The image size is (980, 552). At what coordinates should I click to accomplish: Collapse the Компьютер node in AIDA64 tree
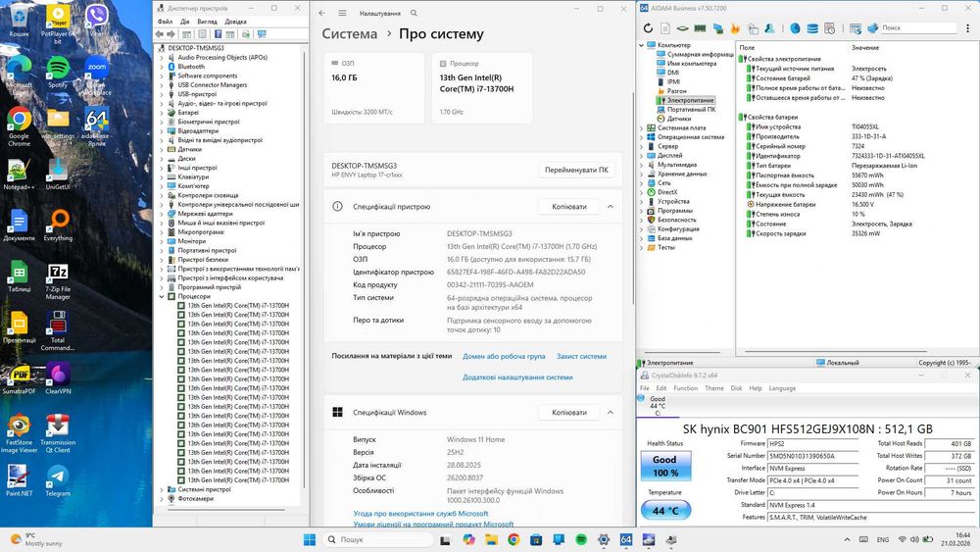641,45
